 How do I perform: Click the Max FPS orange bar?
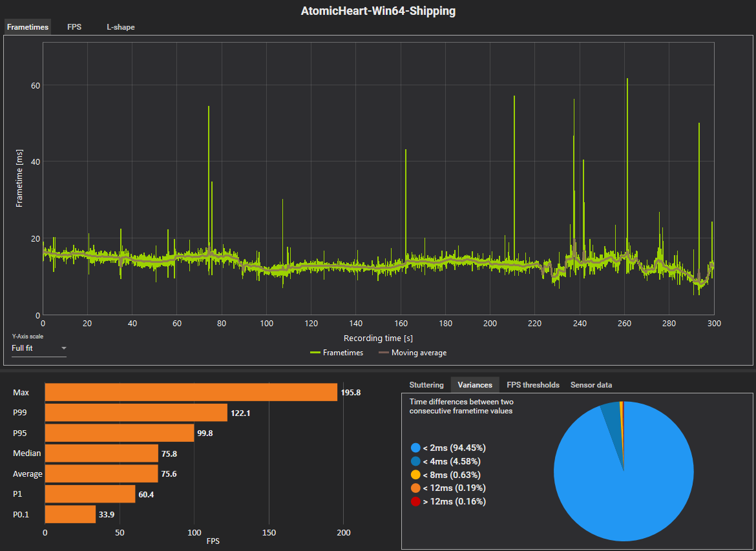(x=191, y=392)
